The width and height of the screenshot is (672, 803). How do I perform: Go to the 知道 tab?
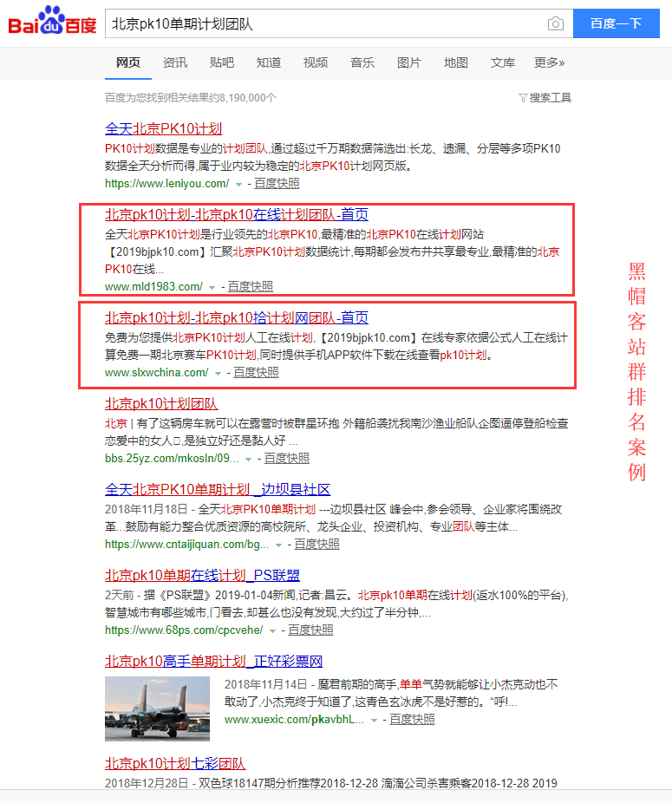(269, 62)
